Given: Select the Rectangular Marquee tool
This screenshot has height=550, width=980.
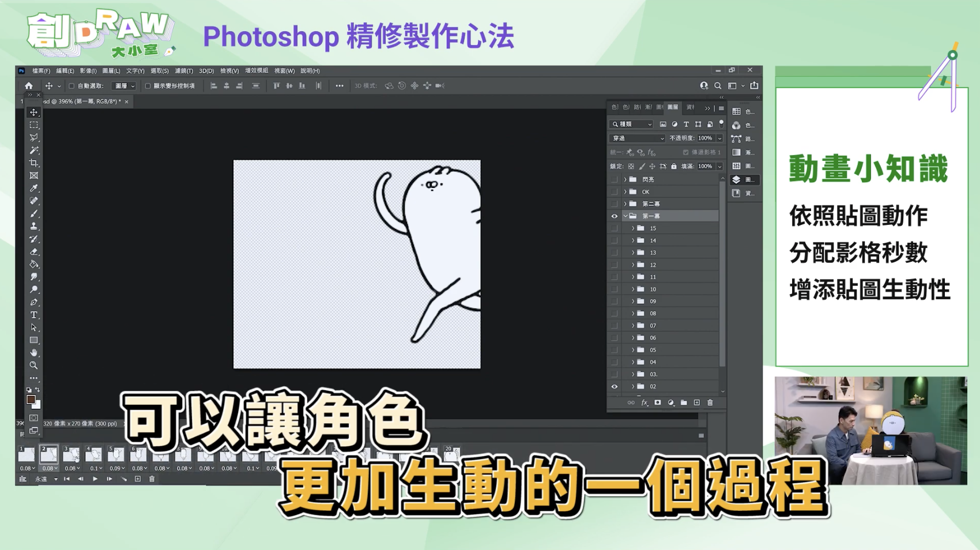Looking at the screenshot, I should 34,125.
